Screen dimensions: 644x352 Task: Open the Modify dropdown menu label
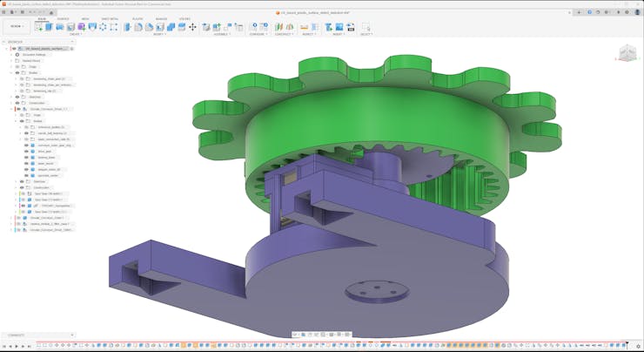pos(159,34)
